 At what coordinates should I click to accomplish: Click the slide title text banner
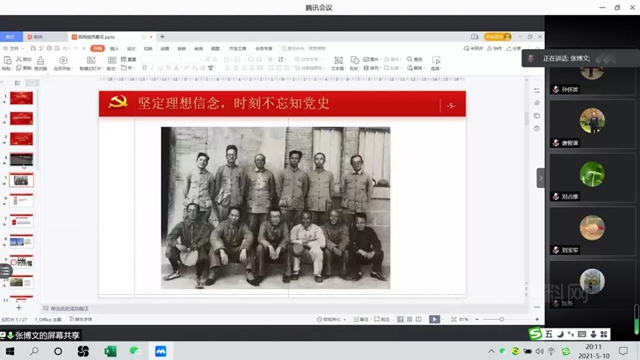(233, 103)
